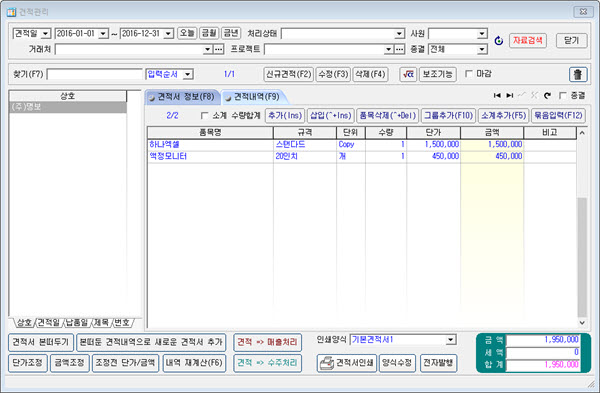Click the item table vertical scrollbar thumb
The width and height of the screenshot is (600, 393).
pos(582,257)
